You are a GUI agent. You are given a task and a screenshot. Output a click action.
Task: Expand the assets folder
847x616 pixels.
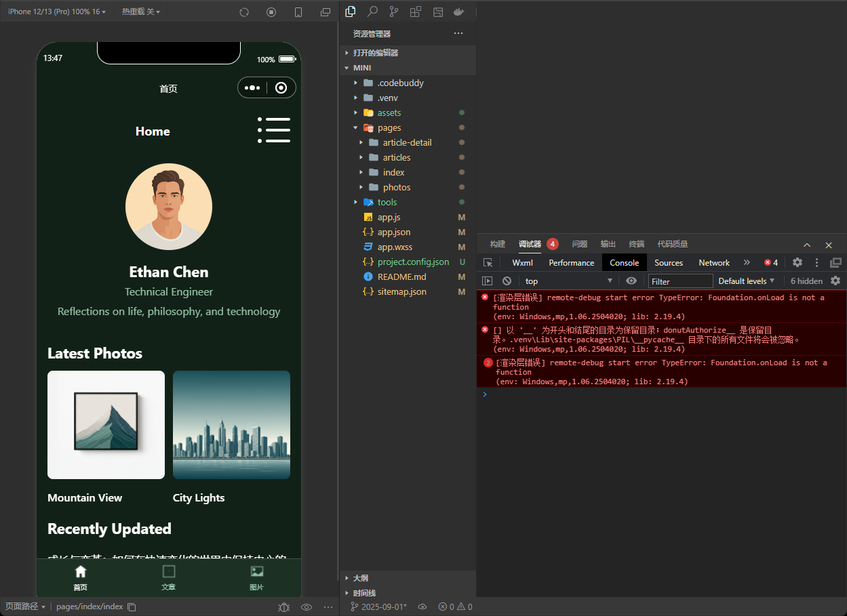click(408, 112)
